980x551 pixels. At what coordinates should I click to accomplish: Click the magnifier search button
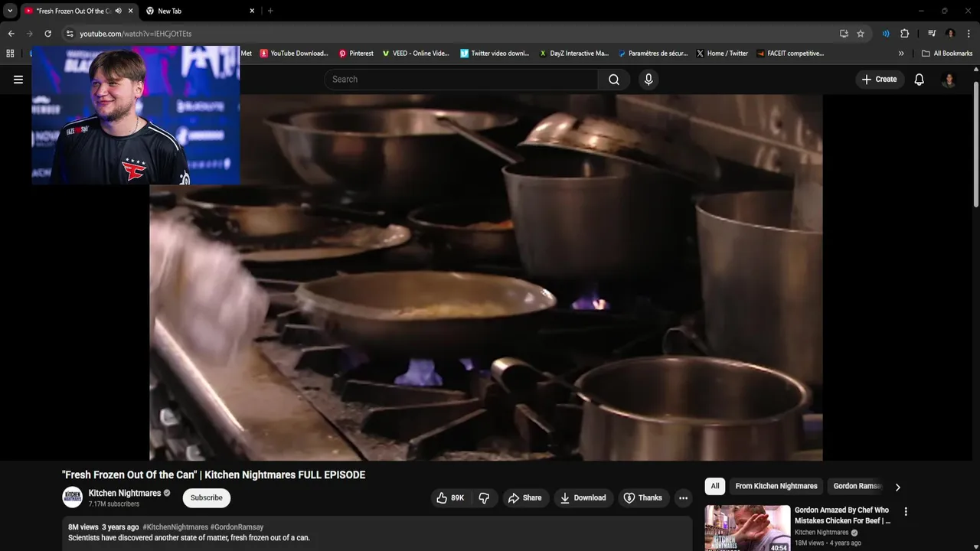point(614,80)
